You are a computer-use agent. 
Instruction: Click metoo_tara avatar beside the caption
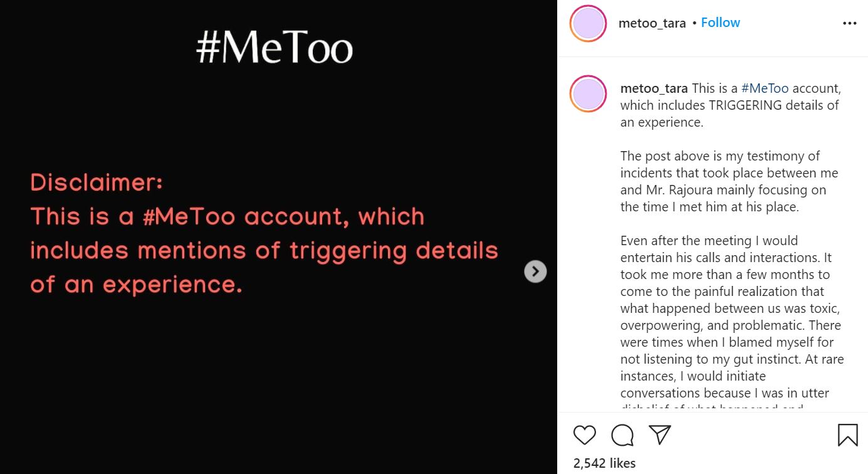coord(588,95)
